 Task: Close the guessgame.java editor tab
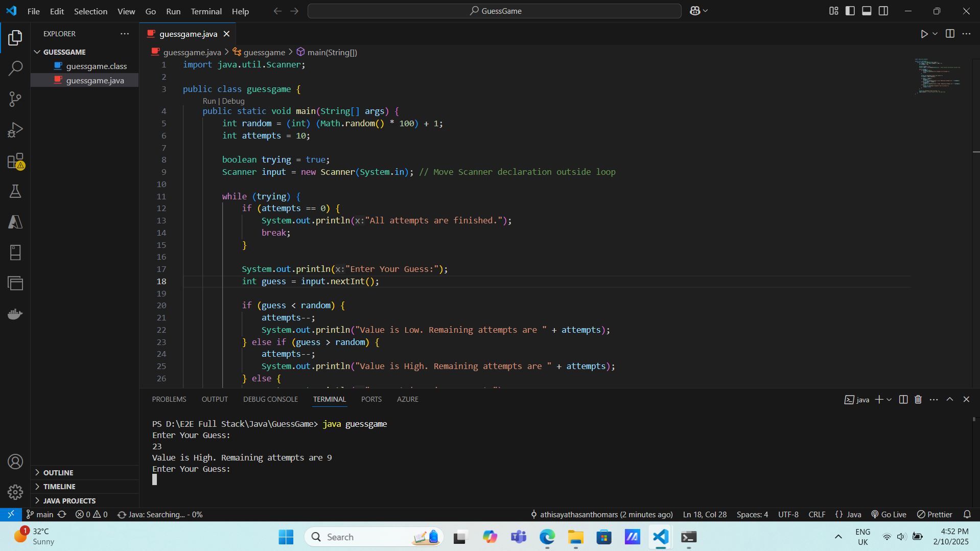[x=226, y=34]
